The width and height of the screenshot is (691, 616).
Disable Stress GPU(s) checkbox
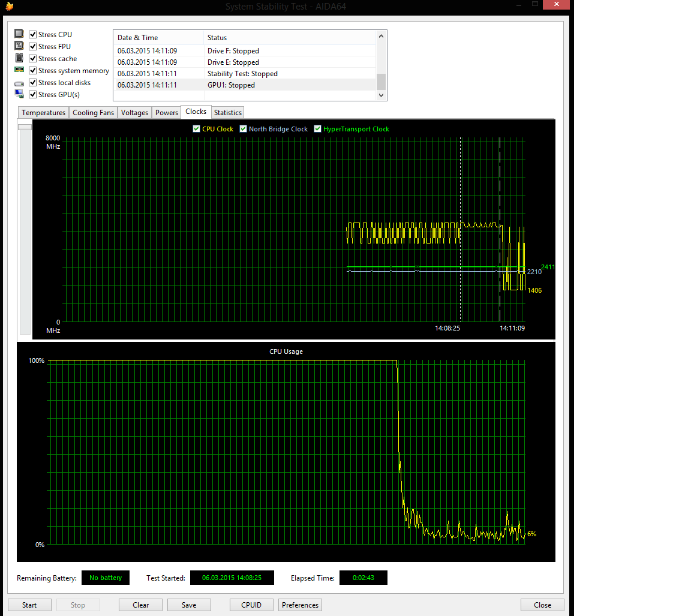32,94
